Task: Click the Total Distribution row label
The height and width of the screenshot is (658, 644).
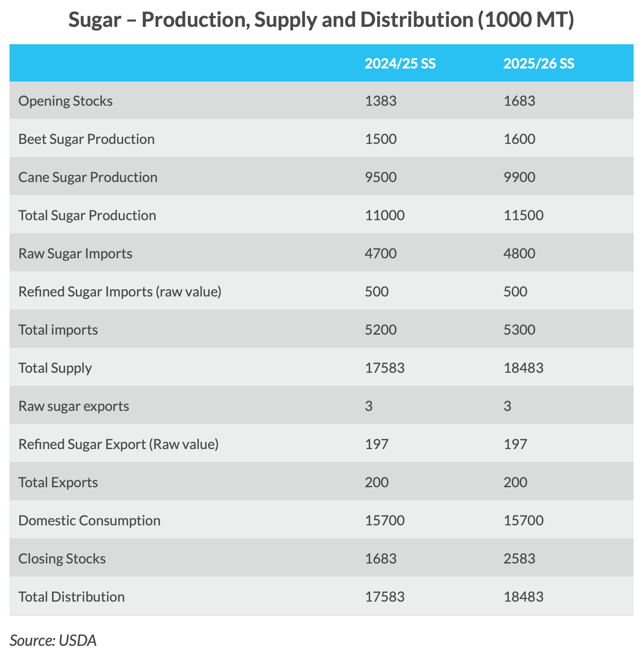Action: [72, 597]
